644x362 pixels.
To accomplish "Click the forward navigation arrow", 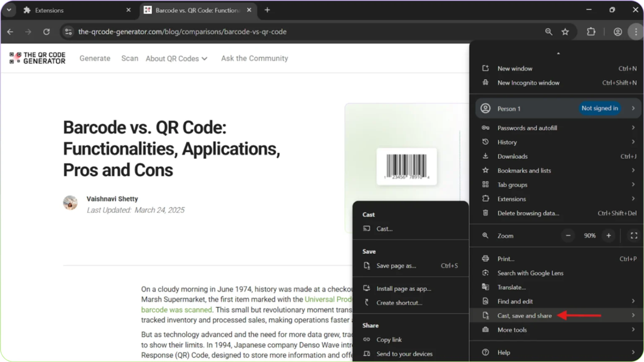I will pyautogui.click(x=28, y=32).
